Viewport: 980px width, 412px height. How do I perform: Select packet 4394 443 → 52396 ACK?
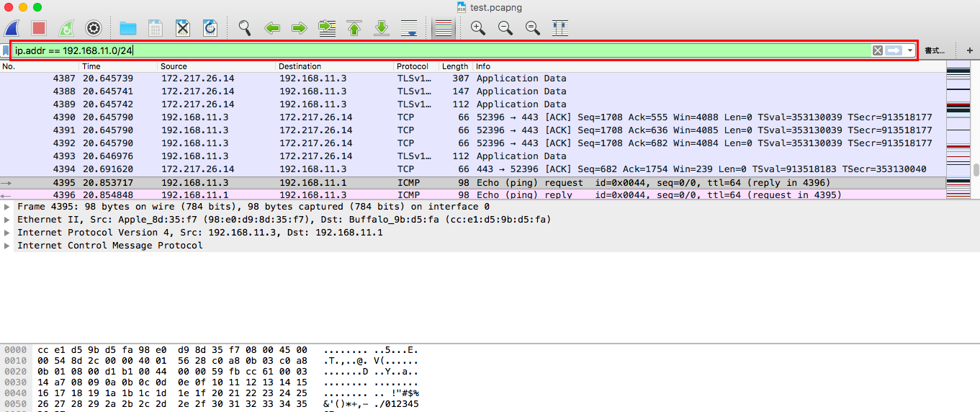[472, 169]
